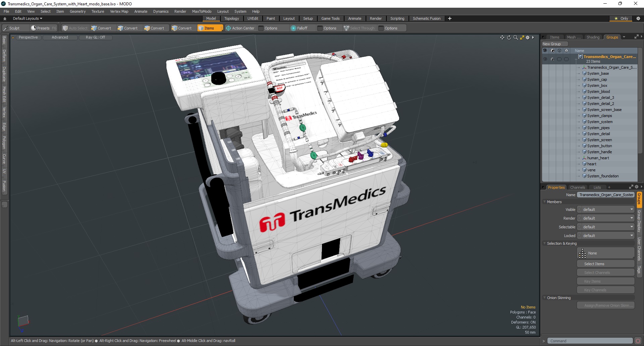The width and height of the screenshot is (644, 346).
Task: Toggle the selectable checkbox for Transmedics group
Action: pyautogui.click(x=559, y=59)
